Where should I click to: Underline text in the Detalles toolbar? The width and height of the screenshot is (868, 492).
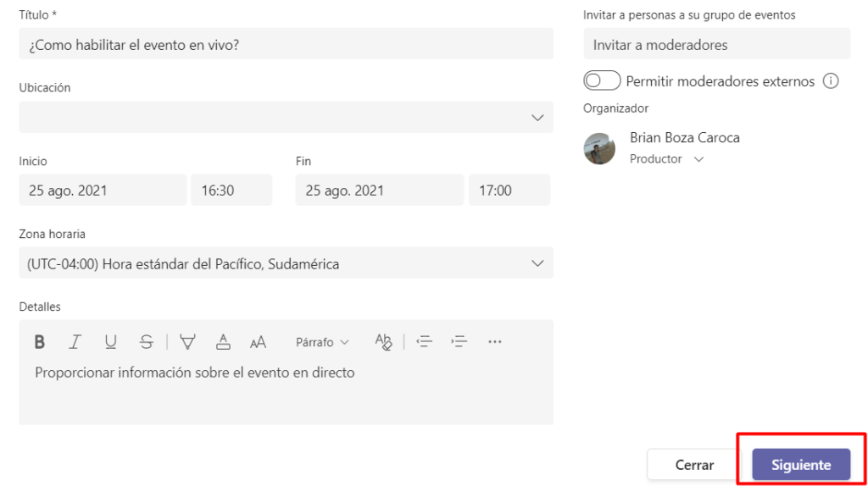110,342
